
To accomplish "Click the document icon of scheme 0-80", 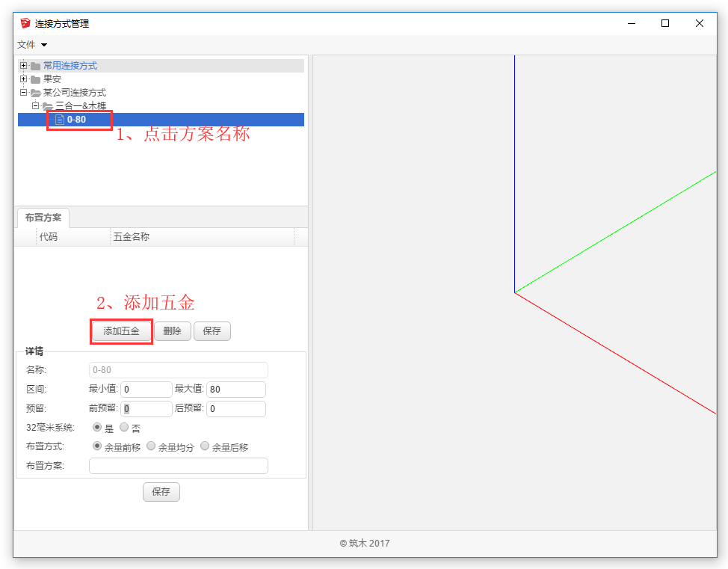I will click(x=60, y=120).
